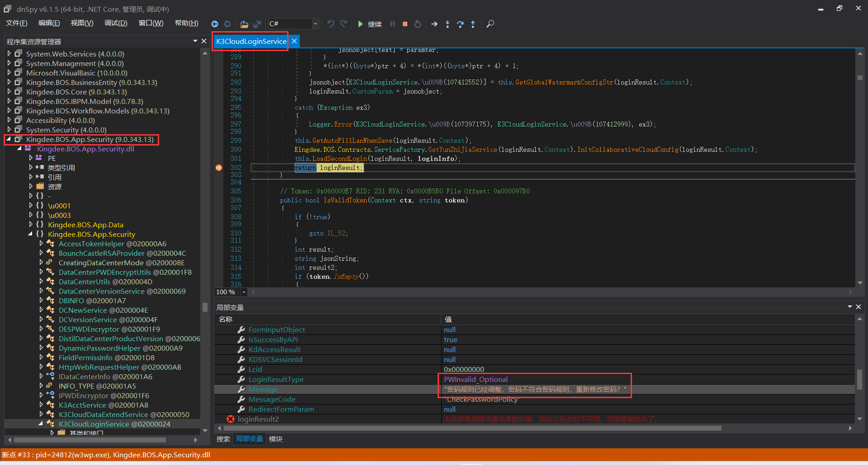Viewport: 868px width, 465px height.
Task: Close the K3CloudLoginService tab
Action: (x=294, y=41)
